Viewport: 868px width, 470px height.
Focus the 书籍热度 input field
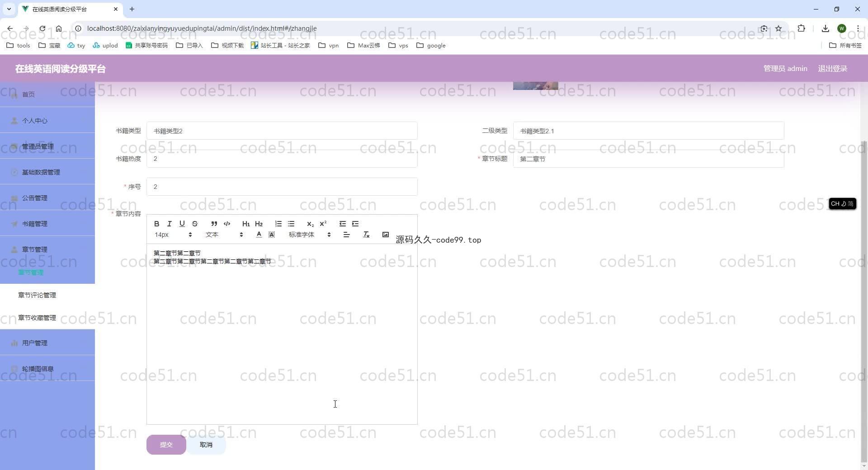[282, 159]
